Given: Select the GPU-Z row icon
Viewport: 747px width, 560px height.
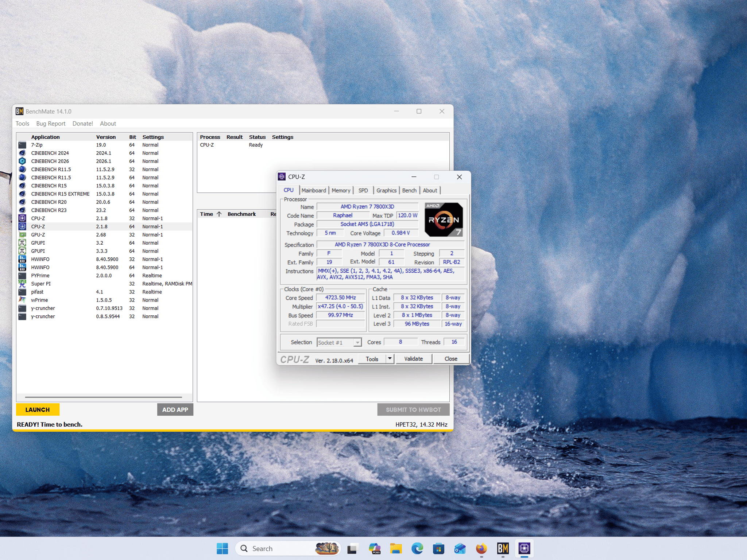Looking at the screenshot, I should [22, 235].
